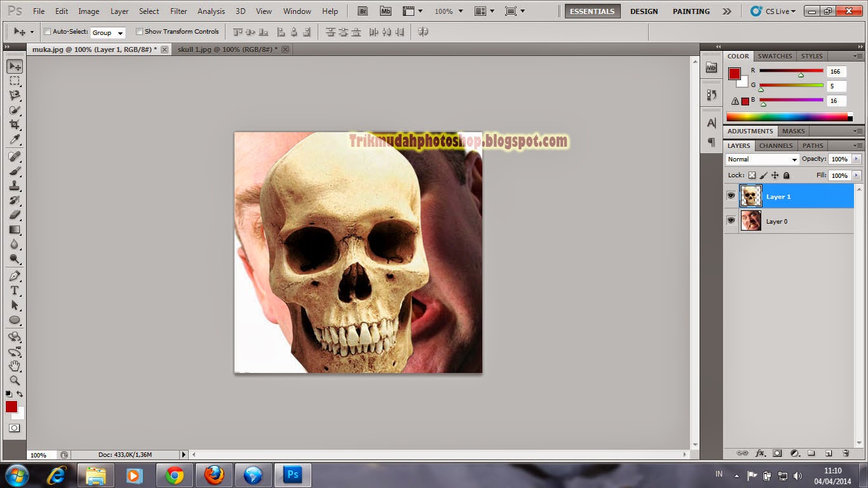Viewport: 868px width, 488px height.
Task: Select the Essentials workspace button
Action: pos(592,11)
